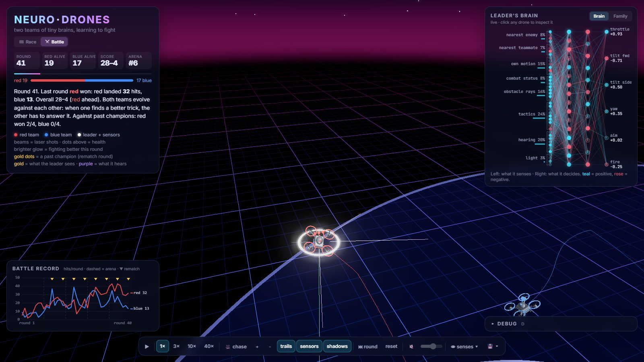Click the fire output node
The height and width of the screenshot is (362, 644).
coord(606,165)
